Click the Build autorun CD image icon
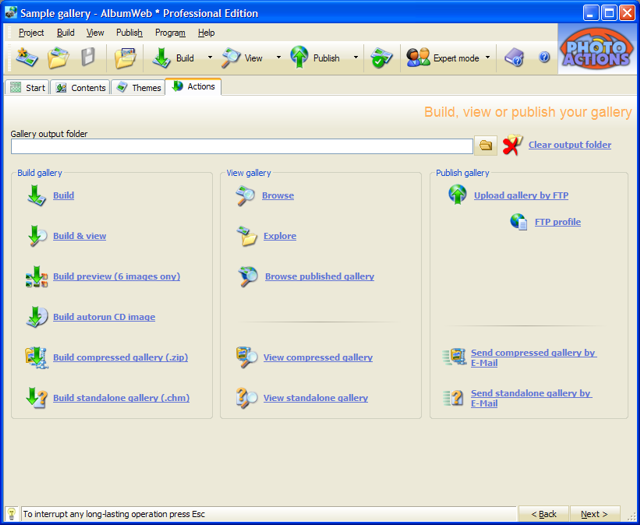The image size is (640, 525). [x=37, y=316]
